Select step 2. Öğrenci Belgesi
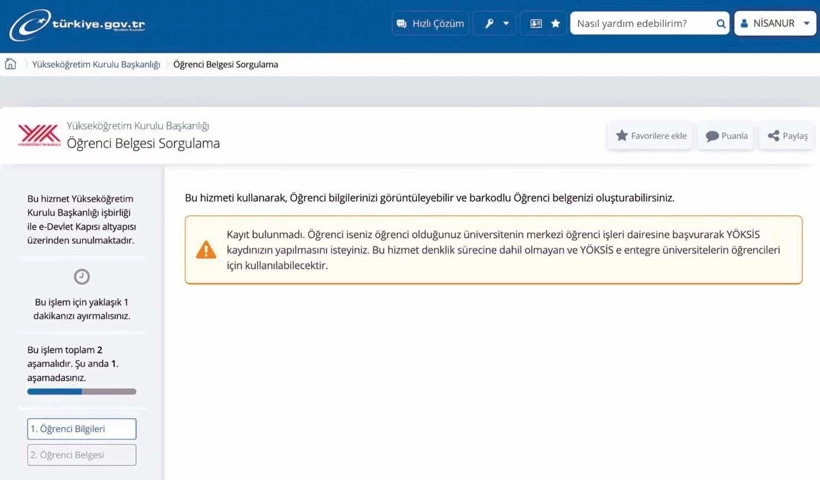This screenshot has width=820, height=480. click(x=82, y=455)
